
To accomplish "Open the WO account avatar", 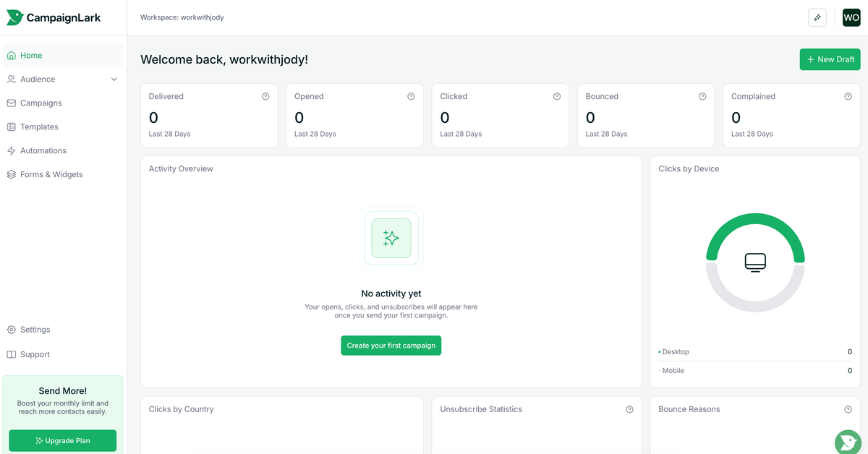I will [851, 17].
